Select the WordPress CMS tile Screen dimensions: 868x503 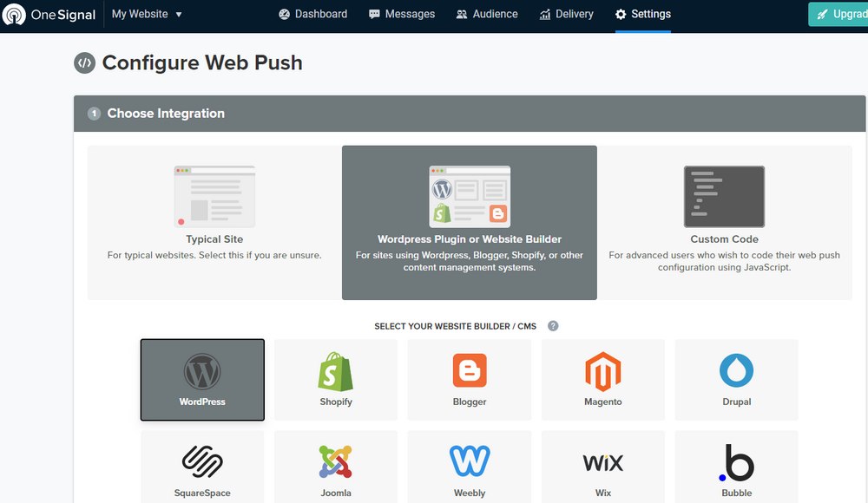202,380
